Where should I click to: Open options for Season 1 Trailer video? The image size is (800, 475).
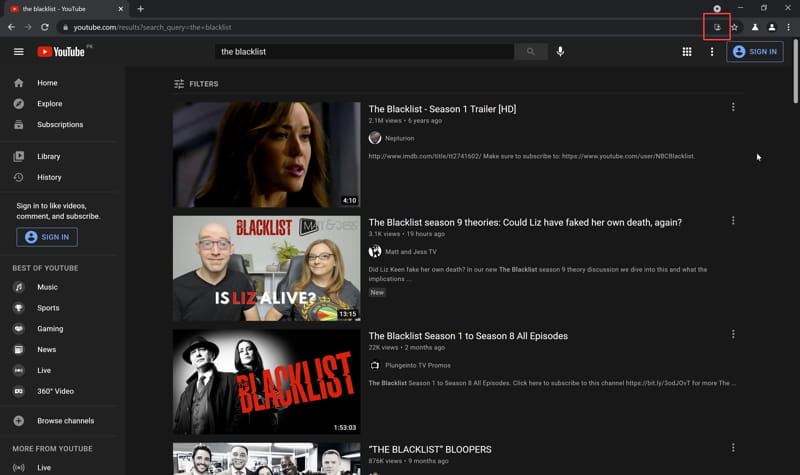[x=733, y=107]
